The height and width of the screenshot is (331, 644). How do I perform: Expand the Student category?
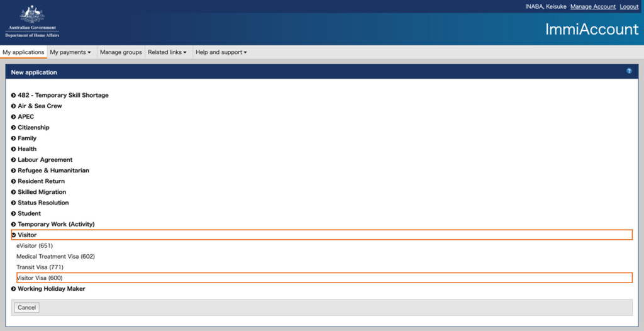26,213
